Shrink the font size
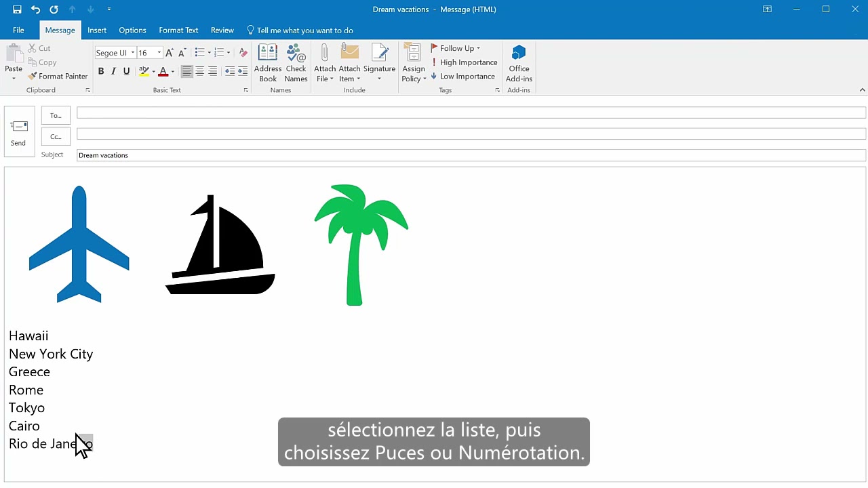The image size is (868, 488). coord(182,52)
